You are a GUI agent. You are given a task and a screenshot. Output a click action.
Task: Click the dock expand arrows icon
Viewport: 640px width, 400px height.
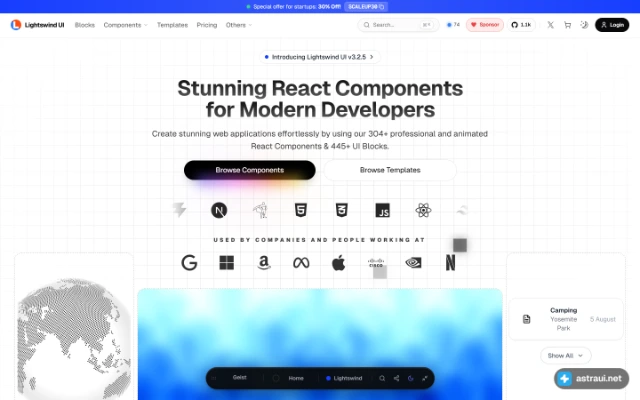tap(425, 378)
